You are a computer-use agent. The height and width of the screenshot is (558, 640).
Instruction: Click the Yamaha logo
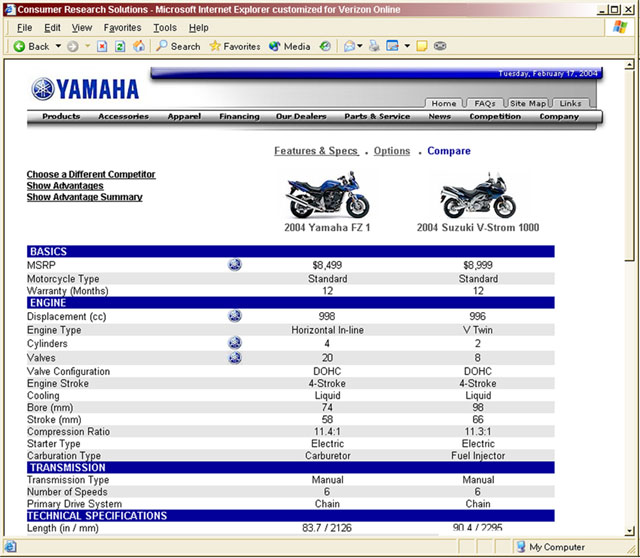coord(85,89)
